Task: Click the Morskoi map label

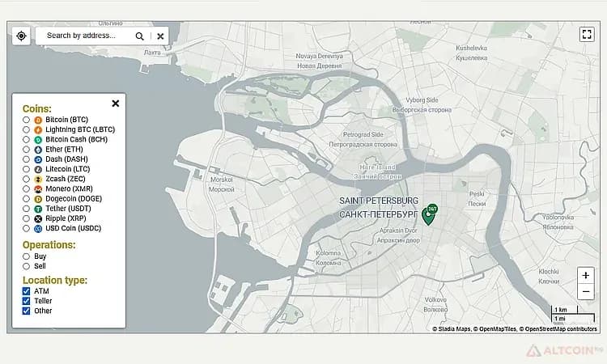Action: (x=222, y=180)
